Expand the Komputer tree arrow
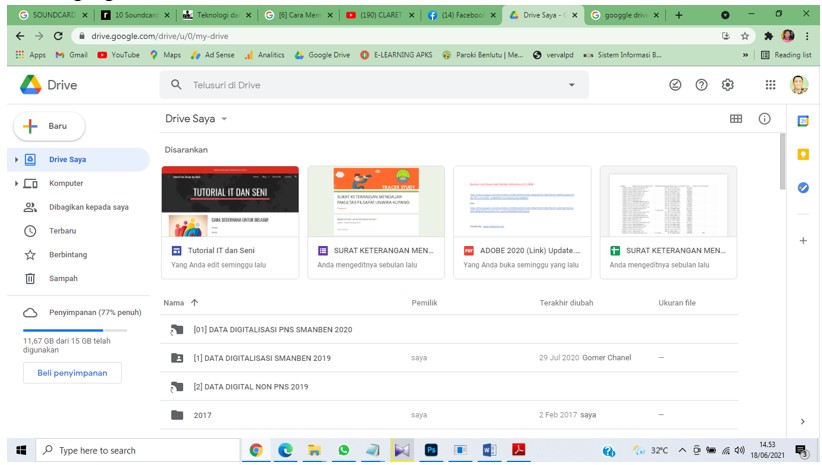The width and height of the screenshot is (822, 465). point(17,183)
